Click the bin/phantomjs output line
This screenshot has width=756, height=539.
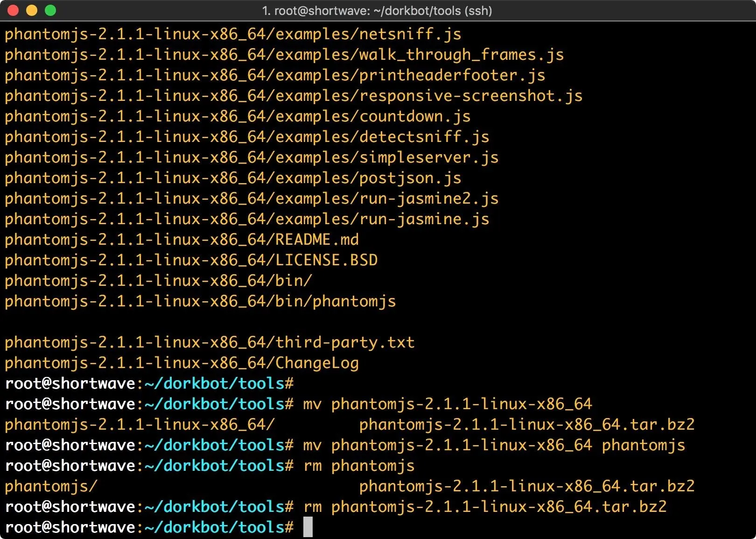(200, 301)
